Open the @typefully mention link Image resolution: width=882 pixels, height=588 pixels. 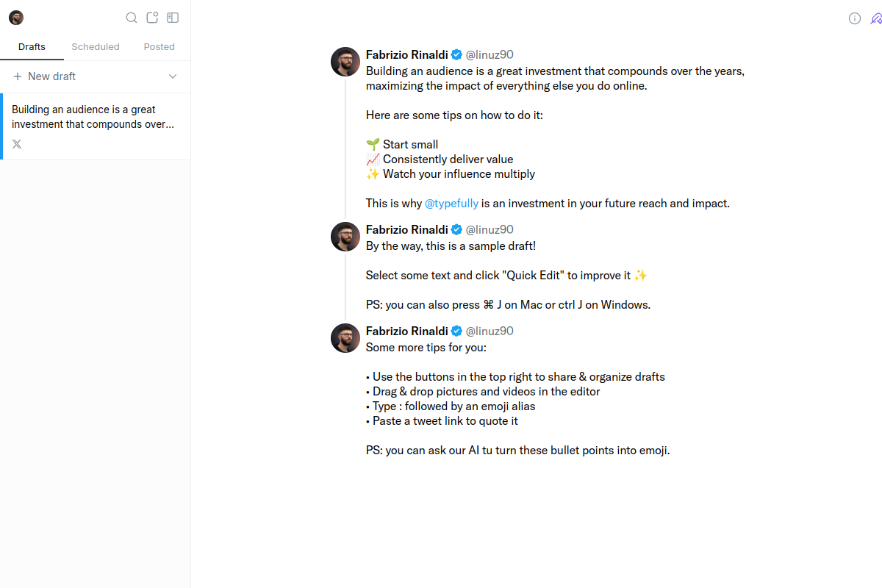tap(451, 203)
